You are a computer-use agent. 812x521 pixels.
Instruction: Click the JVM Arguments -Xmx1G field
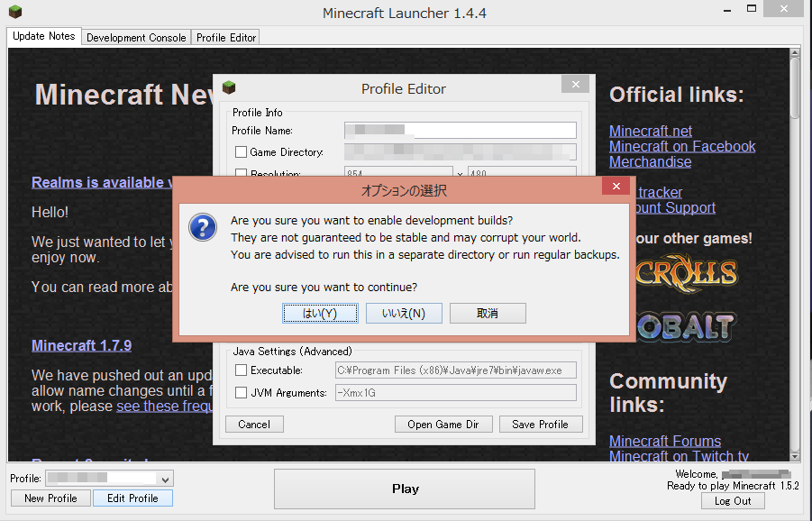coord(456,393)
